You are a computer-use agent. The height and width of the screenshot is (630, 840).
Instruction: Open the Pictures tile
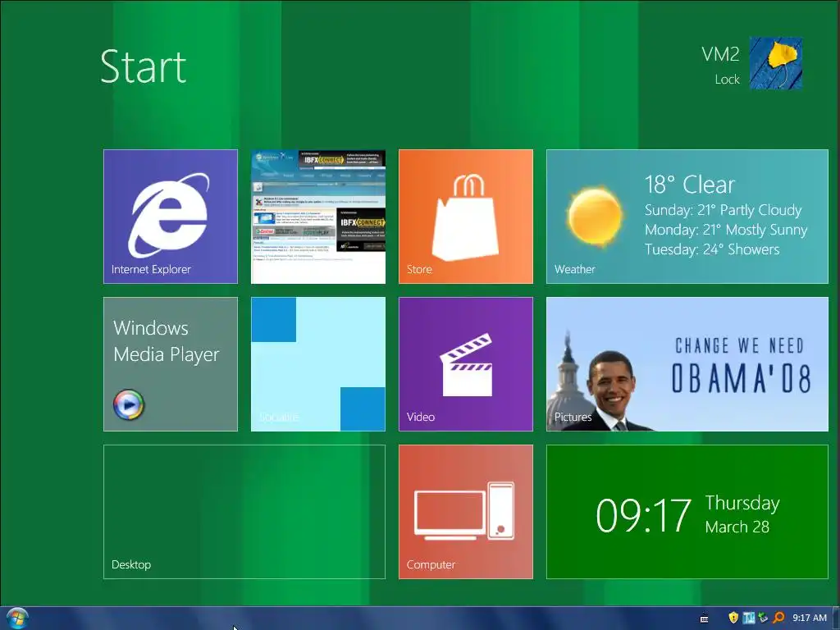click(x=687, y=364)
